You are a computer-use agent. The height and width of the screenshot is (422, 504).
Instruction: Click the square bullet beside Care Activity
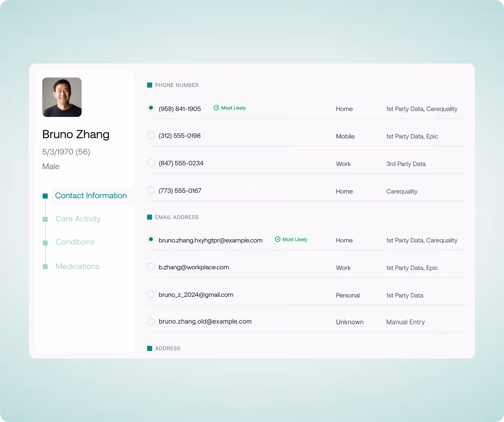coord(45,219)
